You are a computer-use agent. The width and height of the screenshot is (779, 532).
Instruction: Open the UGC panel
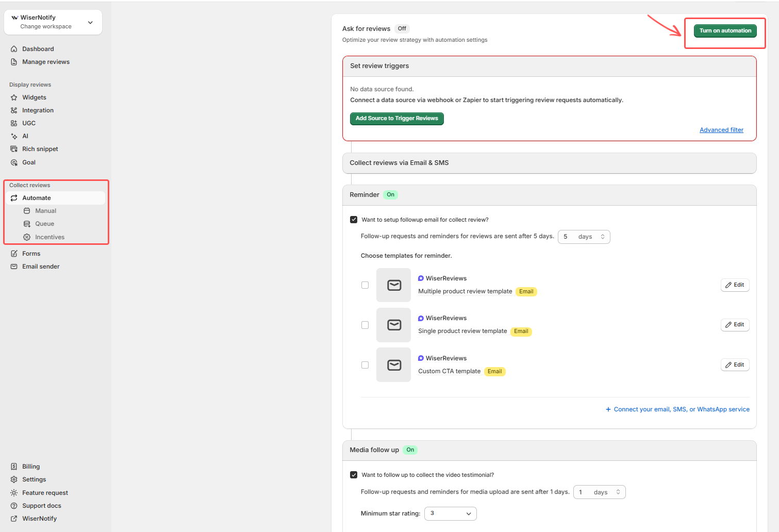pos(28,123)
